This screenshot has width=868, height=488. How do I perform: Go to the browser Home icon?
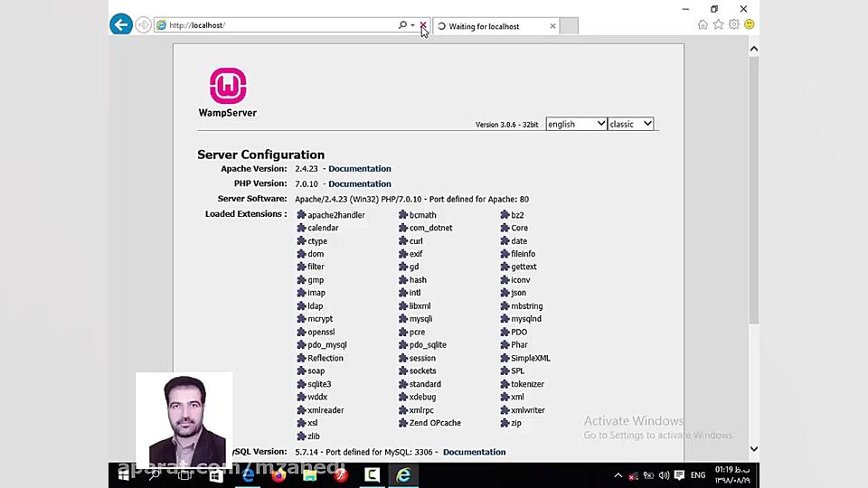[703, 24]
